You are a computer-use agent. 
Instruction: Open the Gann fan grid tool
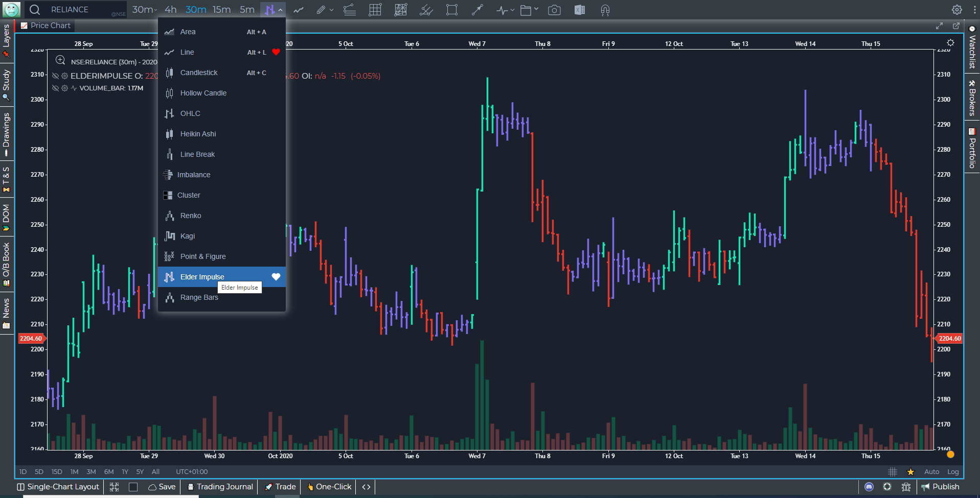point(401,10)
